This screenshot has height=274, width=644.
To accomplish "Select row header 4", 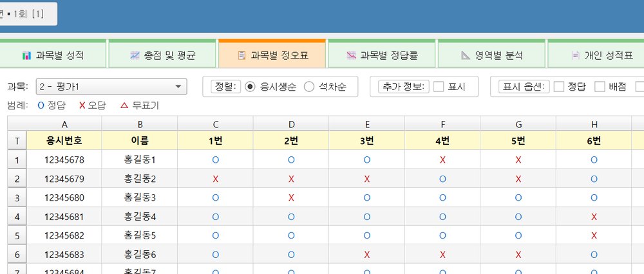I will tap(17, 216).
